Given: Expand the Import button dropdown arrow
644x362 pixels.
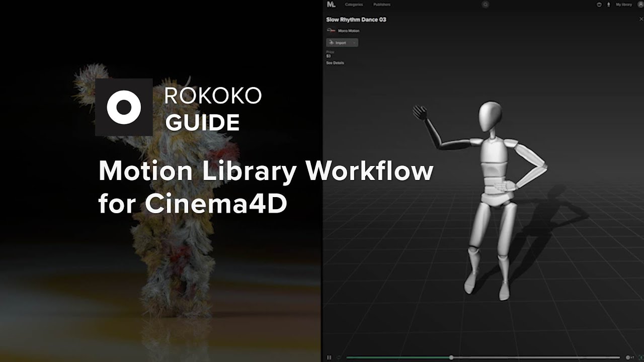Looking at the screenshot, I should point(354,43).
